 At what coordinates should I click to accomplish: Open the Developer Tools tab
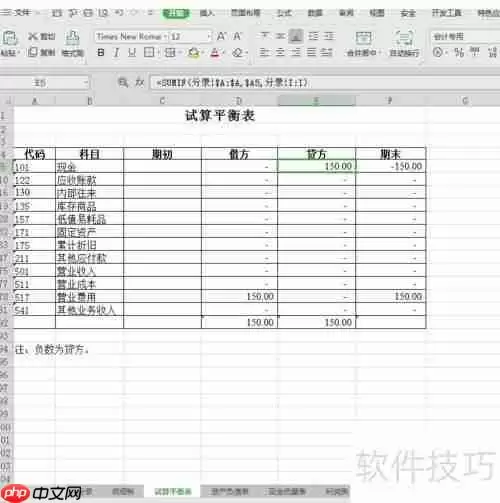coord(447,13)
